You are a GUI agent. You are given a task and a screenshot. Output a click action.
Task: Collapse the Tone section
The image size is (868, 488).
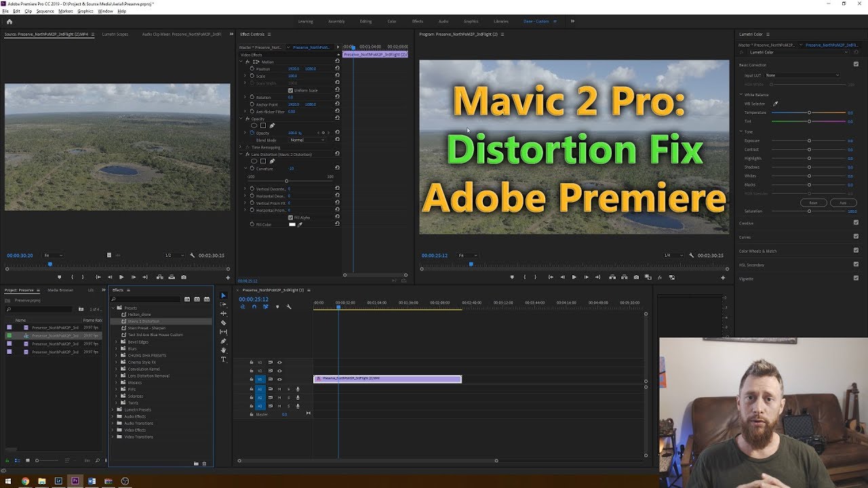tap(741, 131)
